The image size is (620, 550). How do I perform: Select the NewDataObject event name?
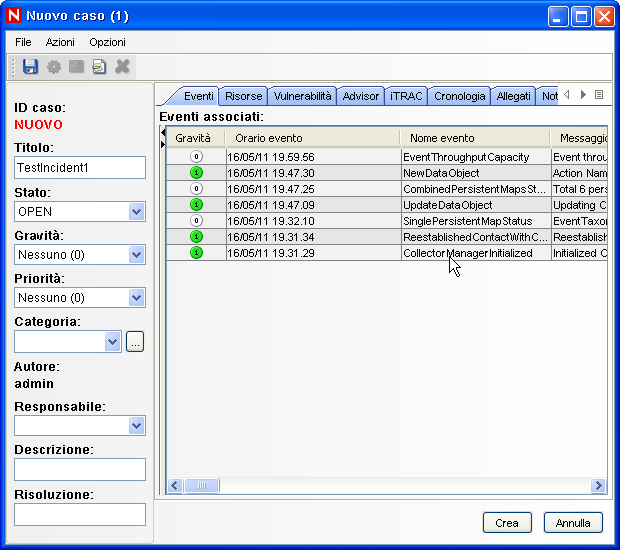441,173
